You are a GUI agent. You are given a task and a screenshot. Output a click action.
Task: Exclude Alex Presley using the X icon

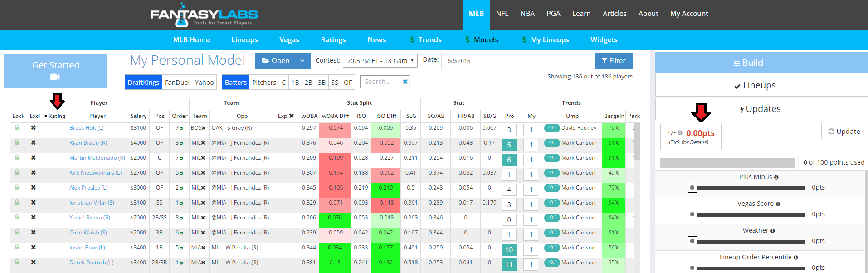pos(34,188)
